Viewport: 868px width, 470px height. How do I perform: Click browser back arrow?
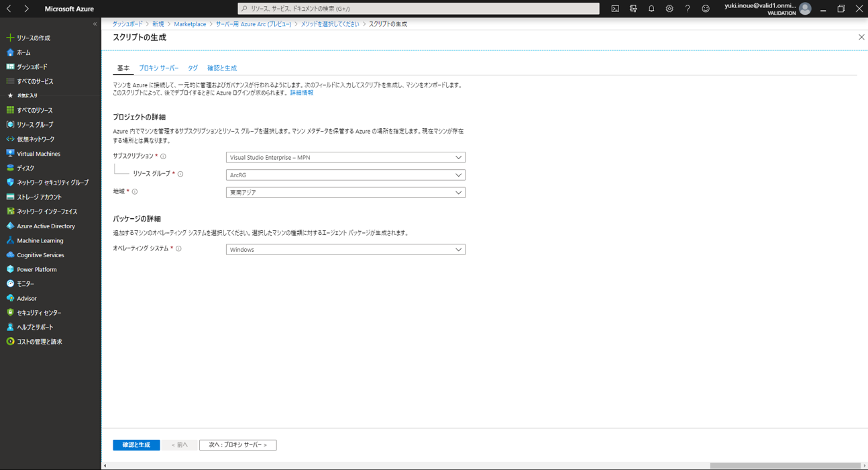(9, 9)
